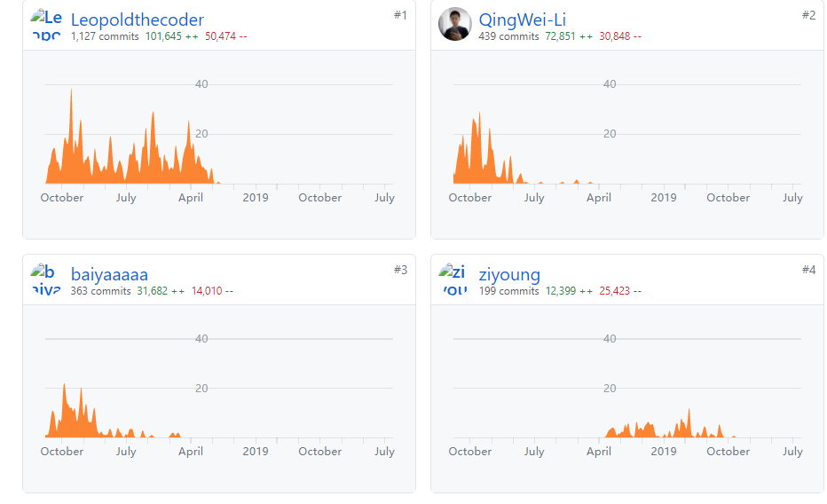
Task: Select the #4 rank marker
Action: [807, 270]
